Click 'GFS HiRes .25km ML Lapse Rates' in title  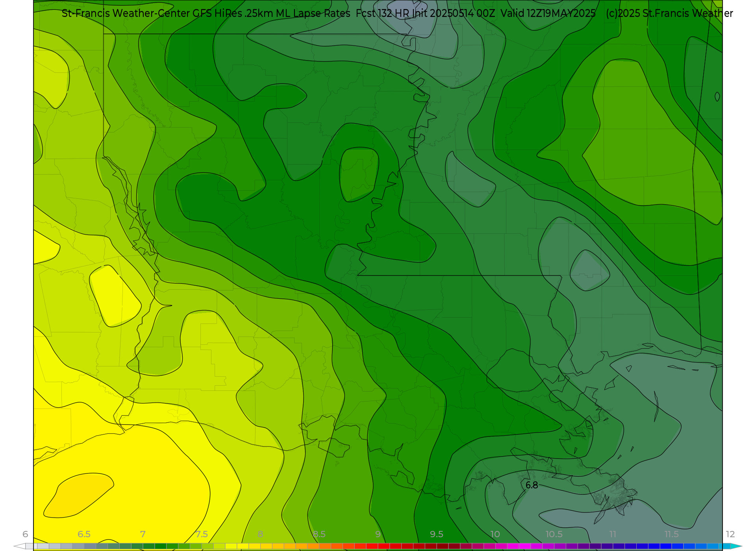click(271, 13)
